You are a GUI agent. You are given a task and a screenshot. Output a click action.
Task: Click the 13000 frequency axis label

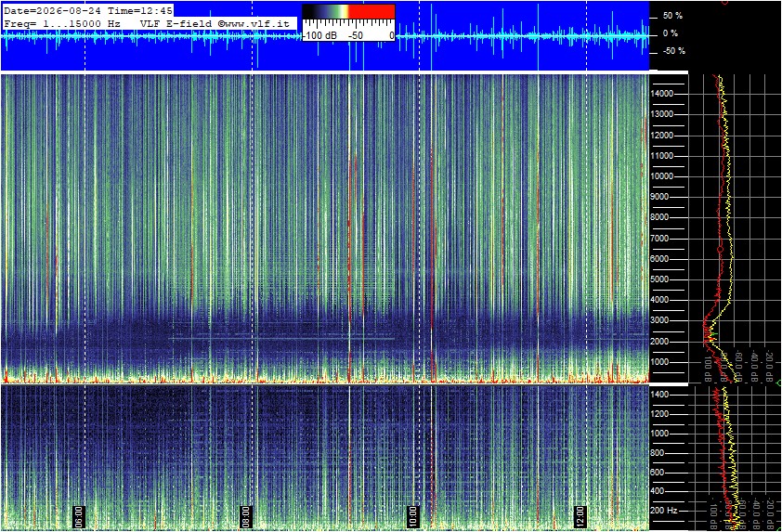[662, 114]
